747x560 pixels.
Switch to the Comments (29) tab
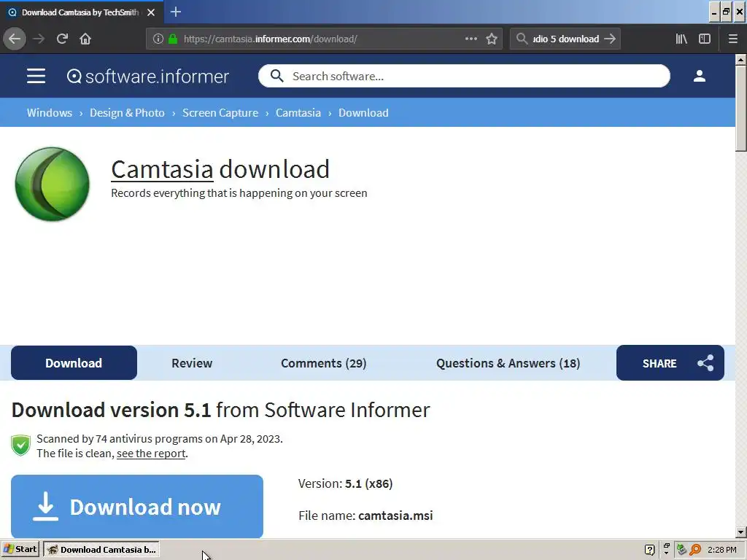tap(323, 363)
